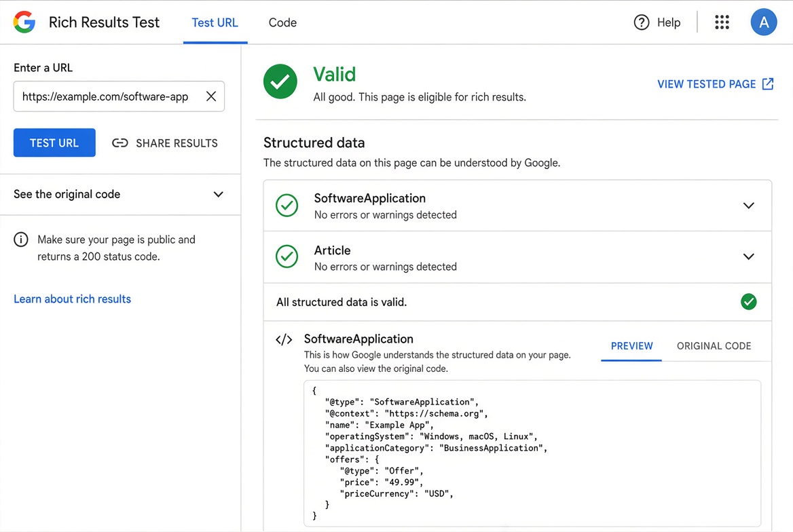Click the 200 status code notice text
793x532 pixels.
[116, 248]
